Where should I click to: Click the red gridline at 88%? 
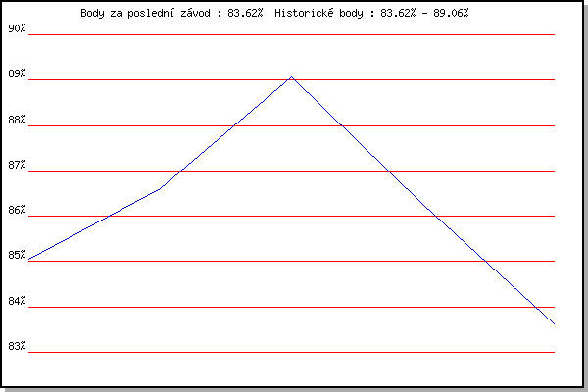pyautogui.click(x=441, y=125)
